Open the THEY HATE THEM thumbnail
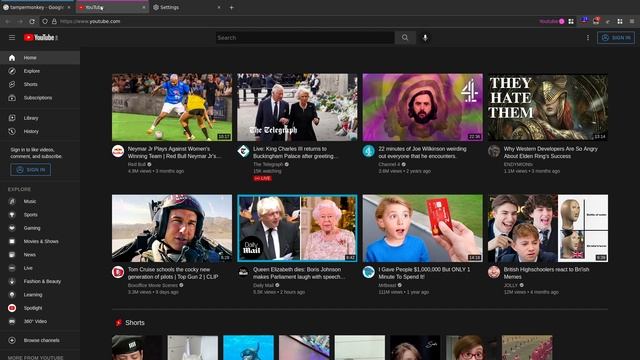The image size is (640, 360). pos(548,107)
